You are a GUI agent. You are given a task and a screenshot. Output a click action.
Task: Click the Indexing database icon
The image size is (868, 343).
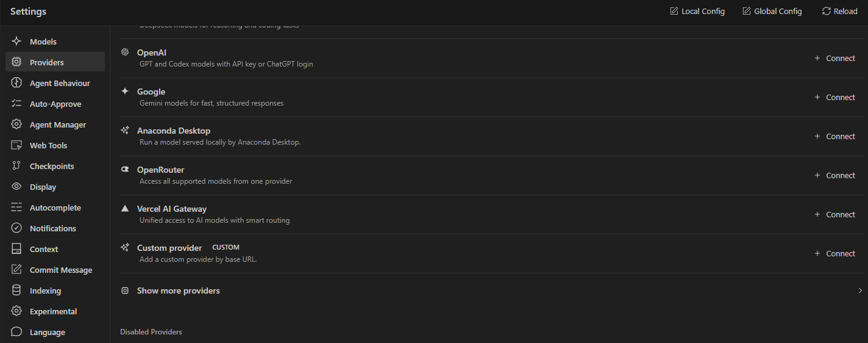16,291
